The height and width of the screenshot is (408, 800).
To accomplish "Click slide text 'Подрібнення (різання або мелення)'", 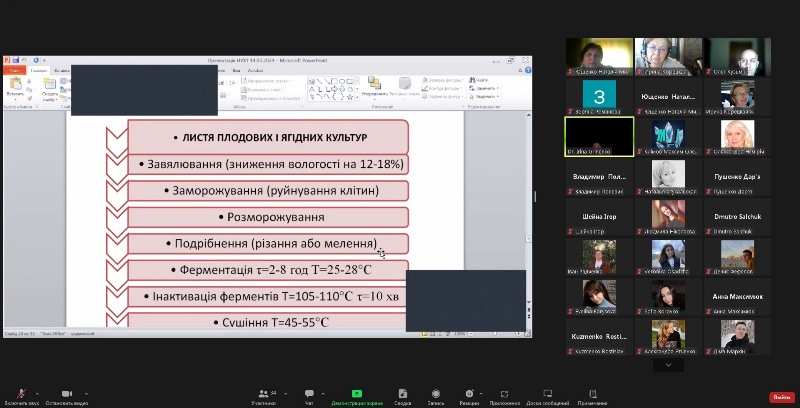I will (276, 243).
